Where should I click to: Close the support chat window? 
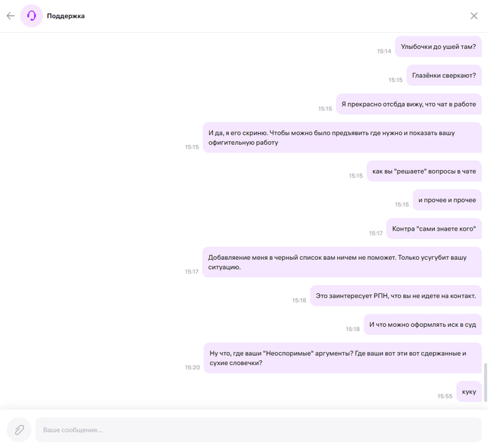(x=473, y=16)
